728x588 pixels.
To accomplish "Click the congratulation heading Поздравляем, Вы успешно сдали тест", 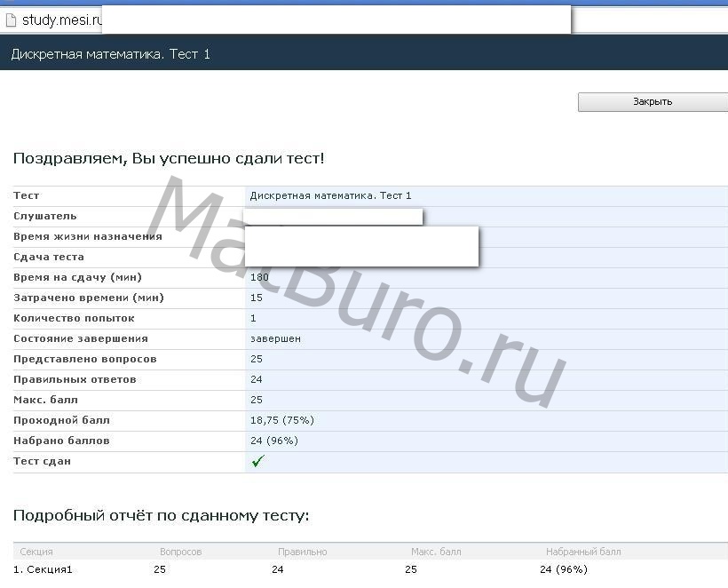I will tap(169, 159).
